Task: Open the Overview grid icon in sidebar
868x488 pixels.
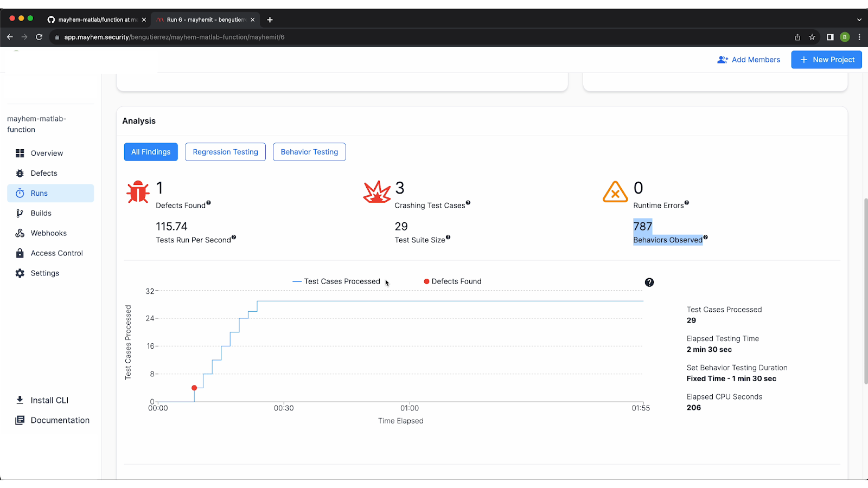Action: pos(20,153)
